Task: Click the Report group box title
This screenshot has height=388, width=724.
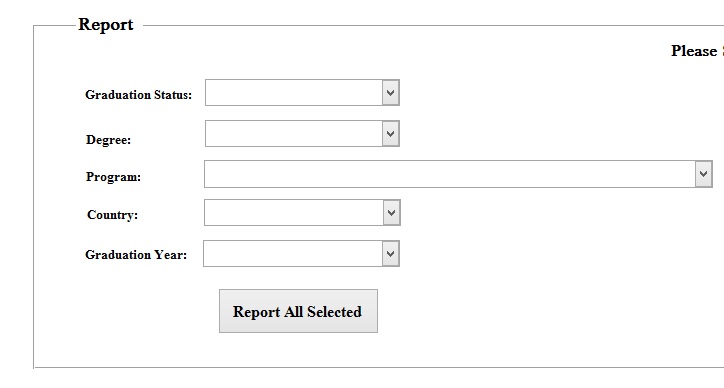Action: pyautogui.click(x=106, y=24)
